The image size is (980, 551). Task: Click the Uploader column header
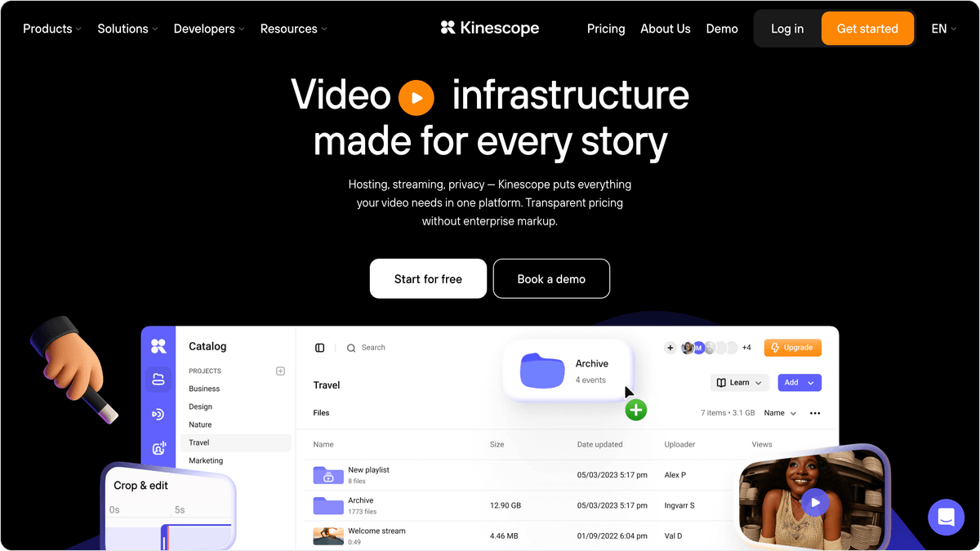[679, 445]
